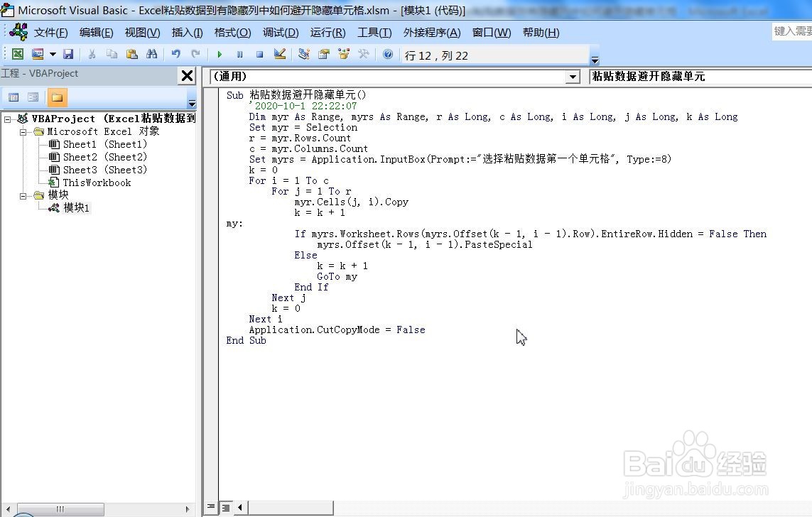Image resolution: width=812 pixels, height=517 pixels.
Task: Toggle Design Mode icon
Action: pyautogui.click(x=280, y=54)
